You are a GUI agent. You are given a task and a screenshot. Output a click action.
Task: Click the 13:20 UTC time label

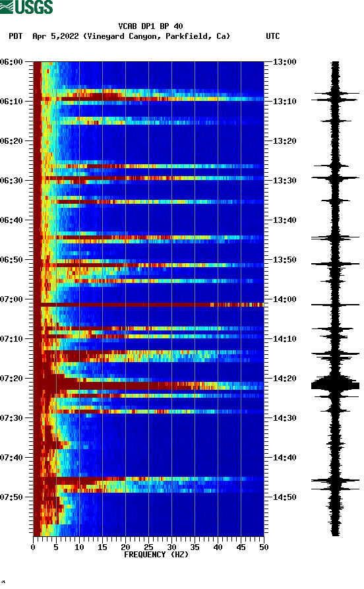[x=284, y=141]
